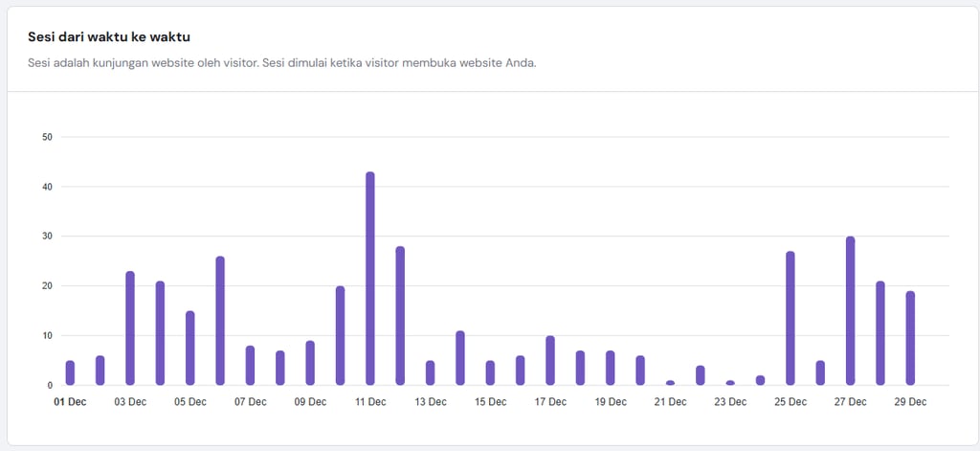980x451 pixels.
Task: Click the bar for 01 Dec
Action: [70, 373]
